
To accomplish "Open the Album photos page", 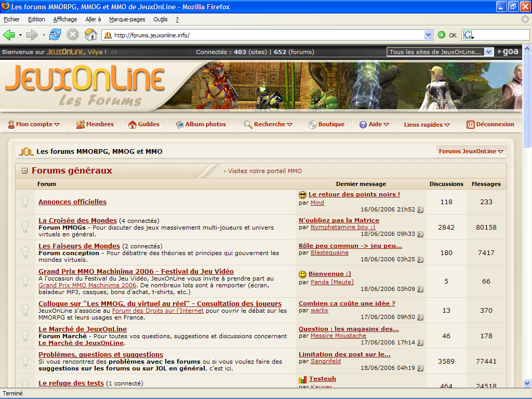I will pyautogui.click(x=201, y=125).
